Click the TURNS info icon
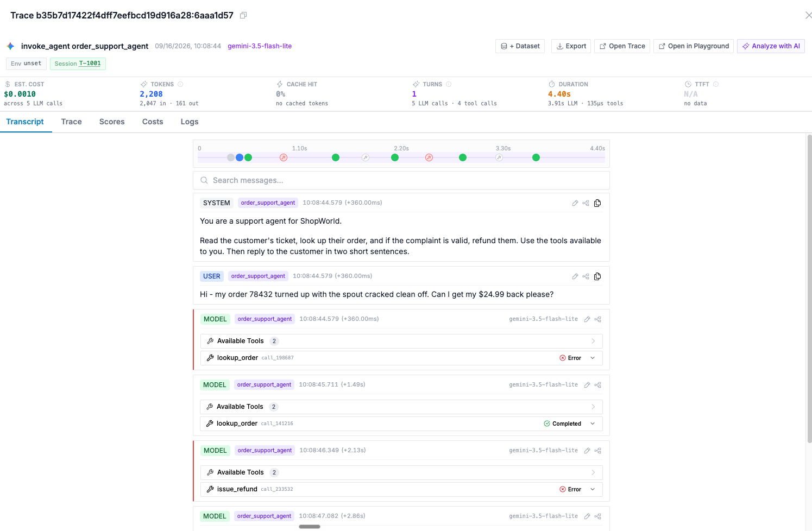The image size is (812, 531). 449,84
